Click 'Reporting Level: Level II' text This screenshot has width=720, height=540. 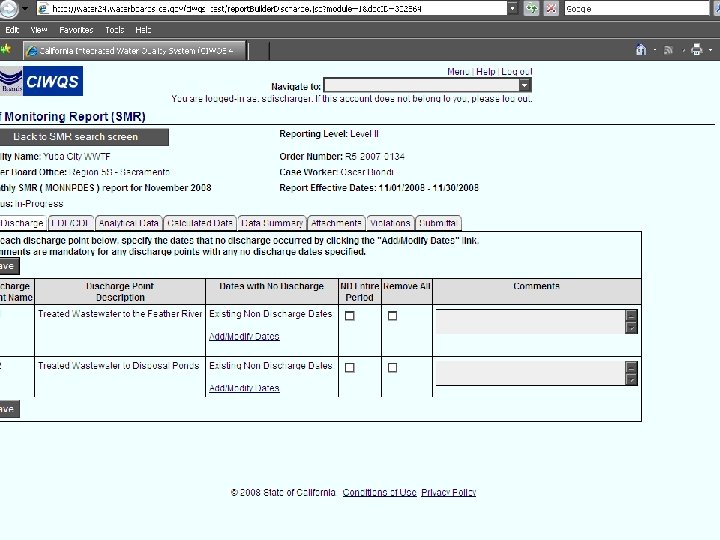(329, 134)
